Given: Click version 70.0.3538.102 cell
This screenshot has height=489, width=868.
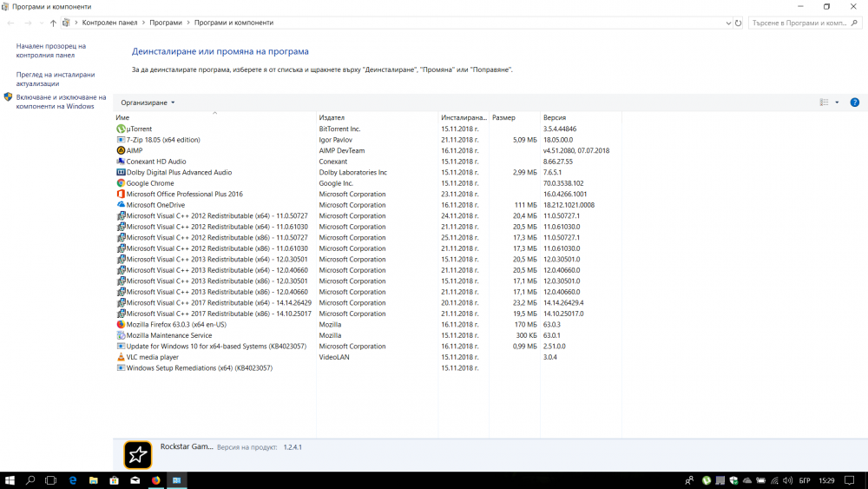Looking at the screenshot, I should [x=563, y=182].
